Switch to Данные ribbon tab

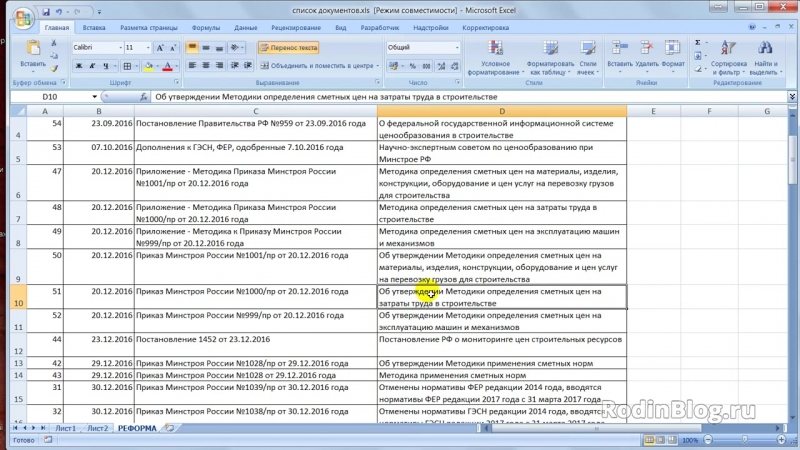(x=245, y=28)
